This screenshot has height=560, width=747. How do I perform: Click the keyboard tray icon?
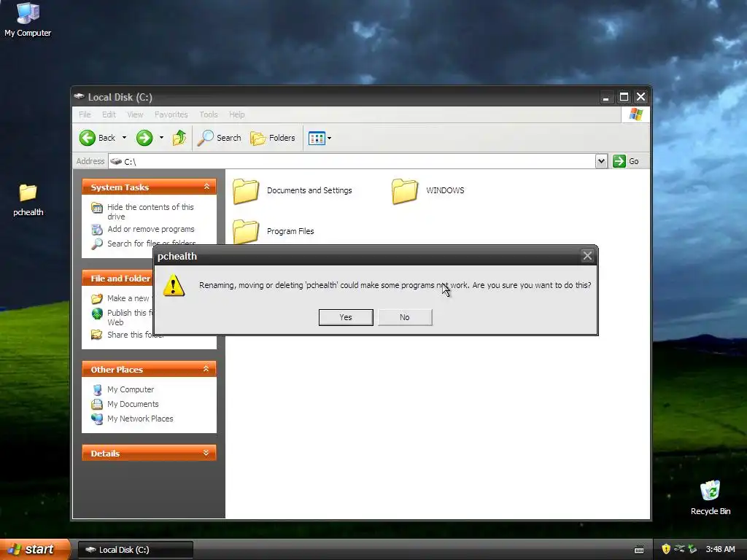639,550
